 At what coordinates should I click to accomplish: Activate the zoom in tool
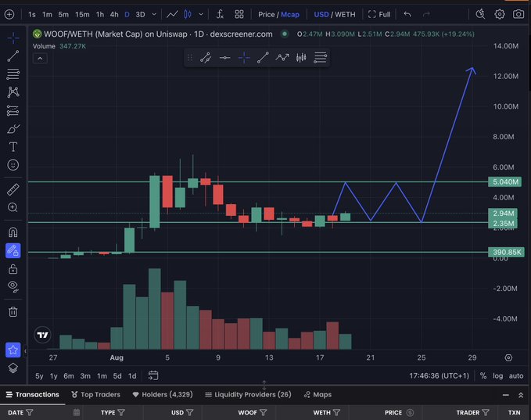[x=13, y=207]
